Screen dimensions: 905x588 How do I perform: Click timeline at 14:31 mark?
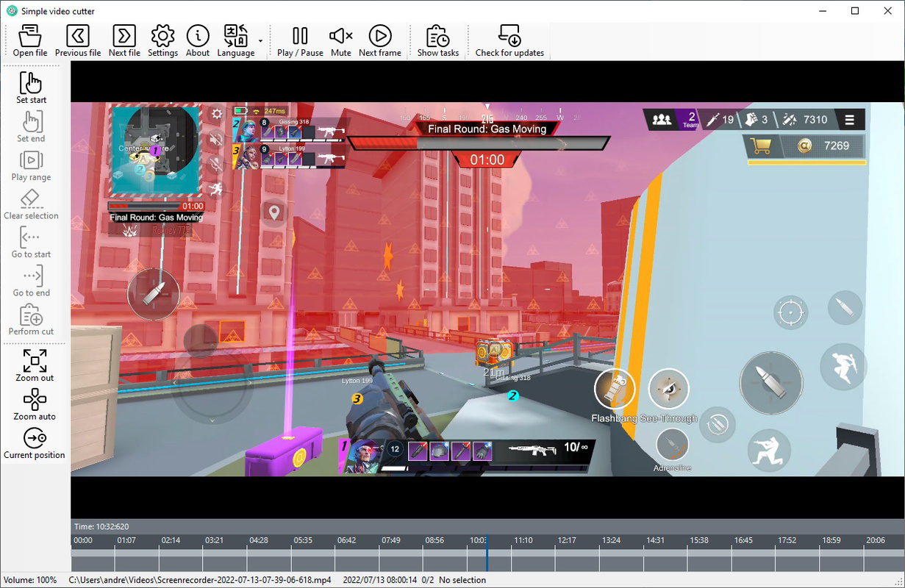pos(655,540)
